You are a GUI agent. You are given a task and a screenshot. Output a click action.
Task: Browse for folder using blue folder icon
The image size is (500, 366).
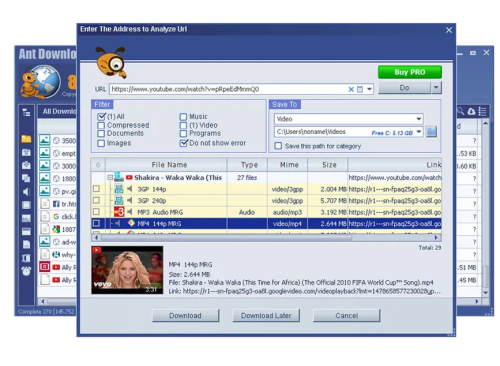pyautogui.click(x=431, y=132)
